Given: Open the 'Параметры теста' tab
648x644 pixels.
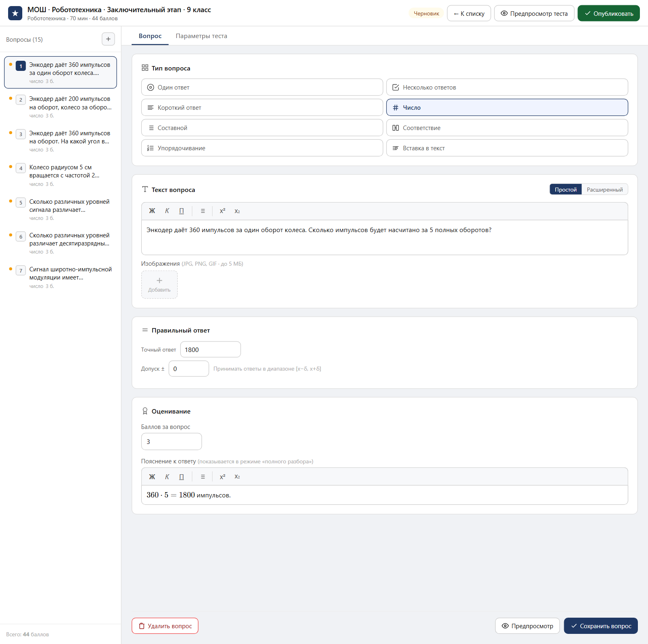Looking at the screenshot, I should (x=201, y=36).
